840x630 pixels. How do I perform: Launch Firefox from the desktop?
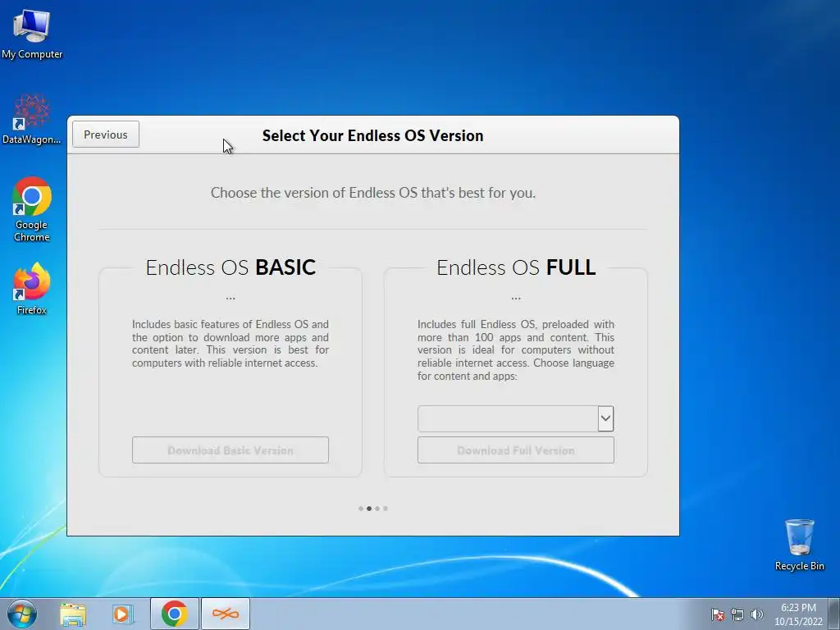coord(32,288)
